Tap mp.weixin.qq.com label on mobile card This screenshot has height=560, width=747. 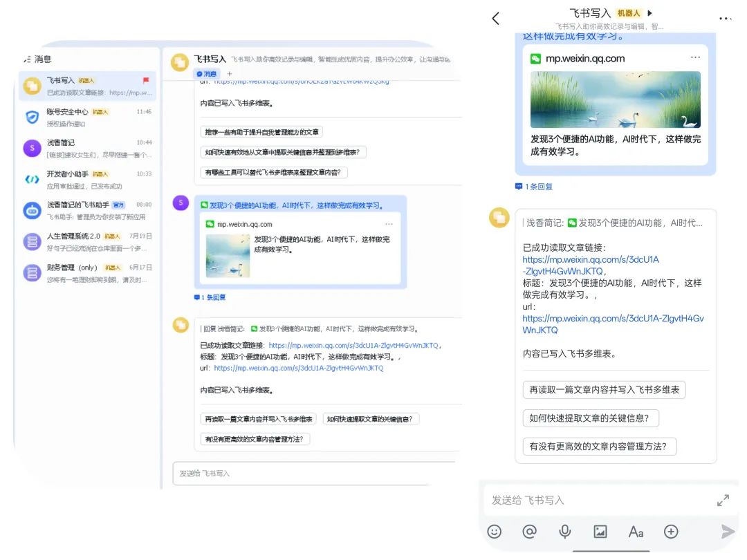click(x=585, y=59)
